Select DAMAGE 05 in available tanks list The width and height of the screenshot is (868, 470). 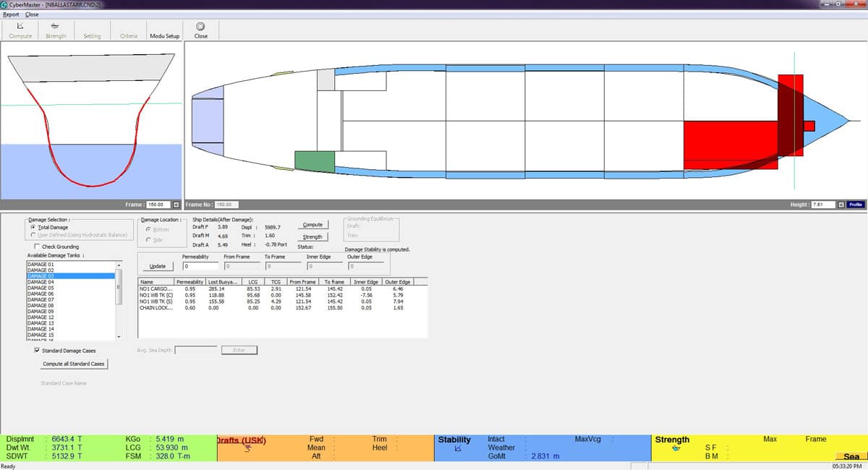coord(41,288)
